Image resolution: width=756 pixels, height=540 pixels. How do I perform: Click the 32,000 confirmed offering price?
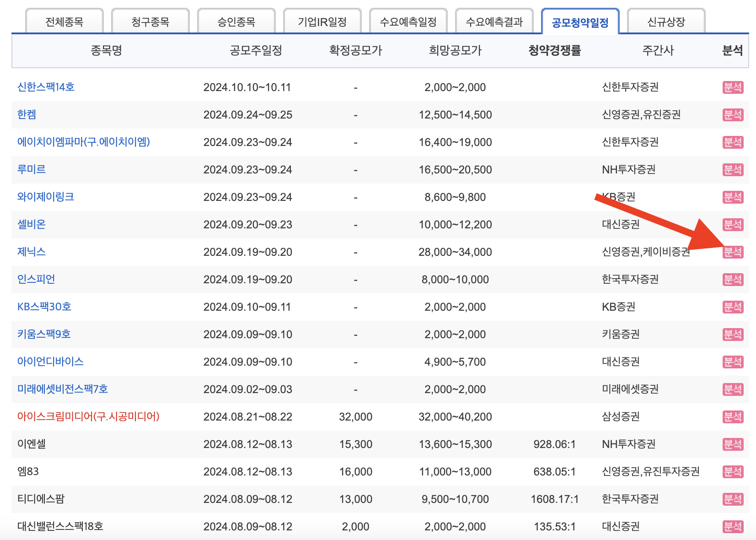[355, 417]
